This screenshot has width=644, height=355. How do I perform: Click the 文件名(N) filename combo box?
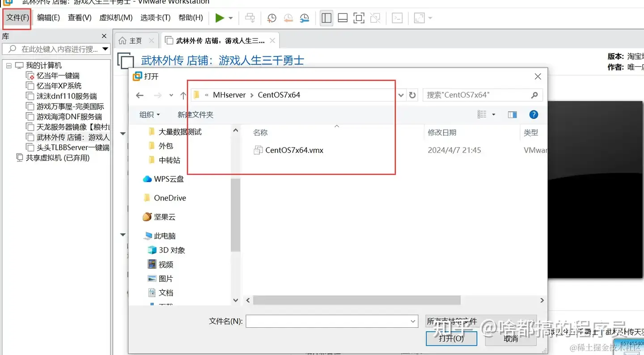[332, 321]
